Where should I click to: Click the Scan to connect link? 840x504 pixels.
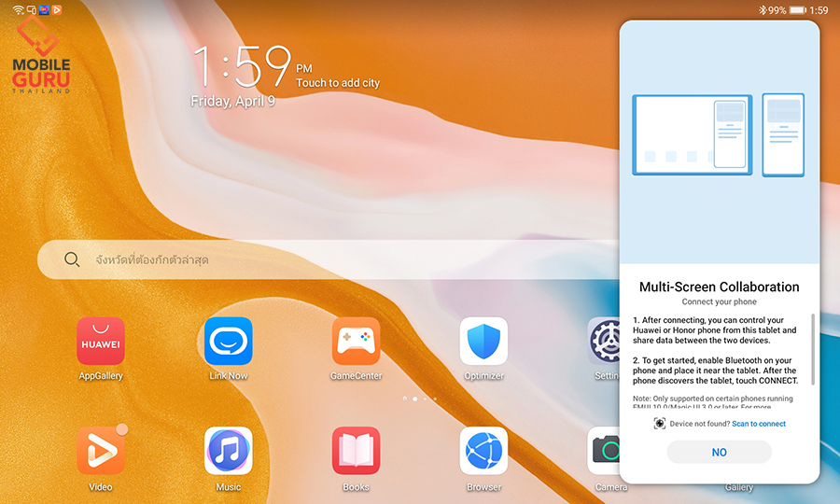point(758,424)
